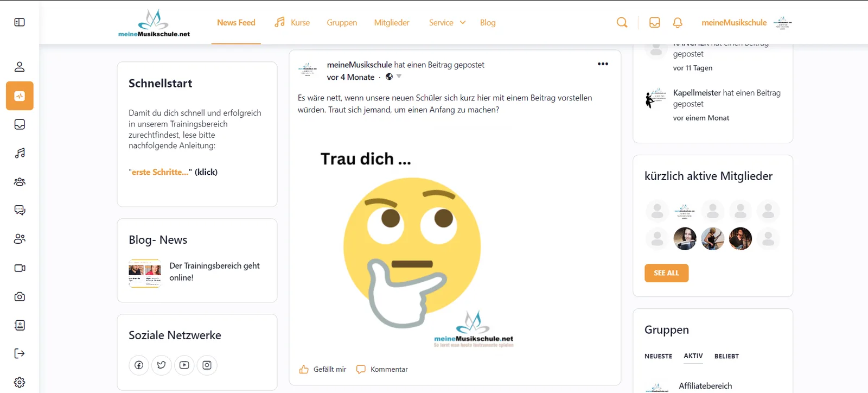868x393 pixels.
Task: Click the SEE ALL members button
Action: 667,273
